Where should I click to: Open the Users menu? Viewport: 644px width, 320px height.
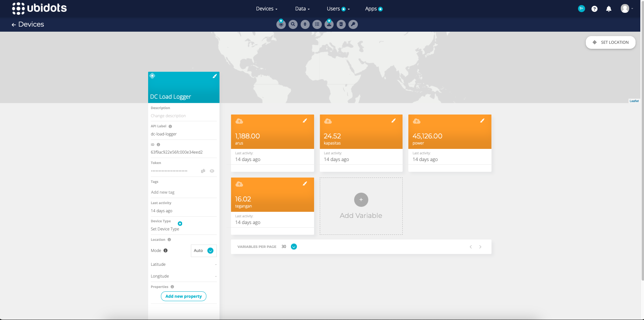(338, 9)
